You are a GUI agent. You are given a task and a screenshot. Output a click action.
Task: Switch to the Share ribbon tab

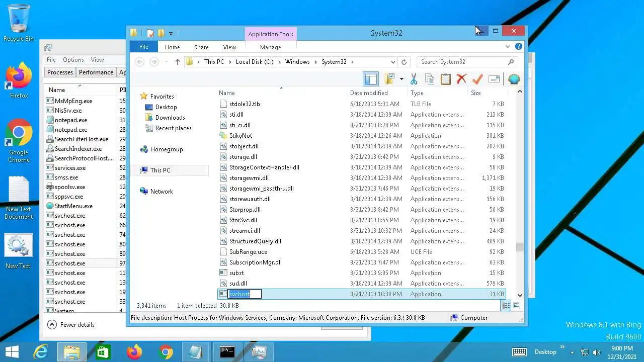(201, 47)
